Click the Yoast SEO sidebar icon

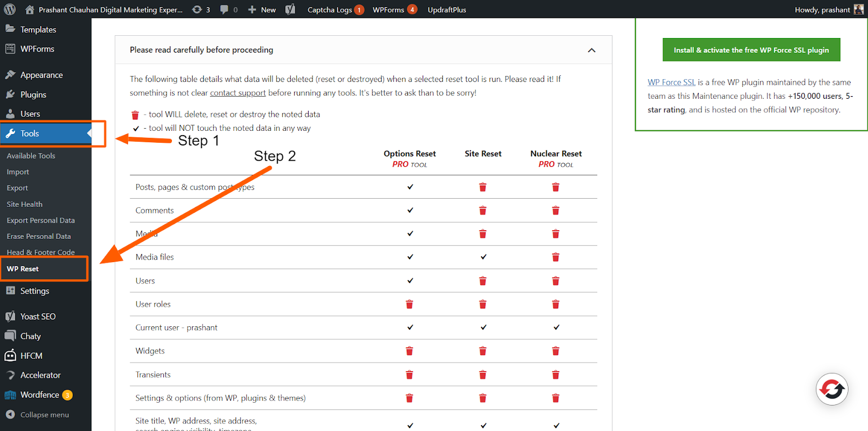pyautogui.click(x=10, y=316)
